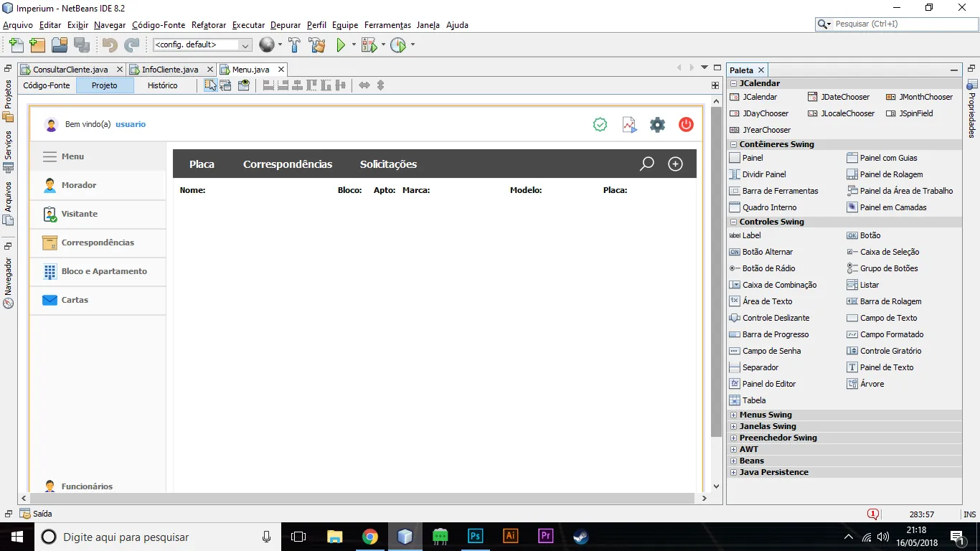980x551 pixels.
Task: Expand the Preenchedor Swing category
Action: point(733,438)
